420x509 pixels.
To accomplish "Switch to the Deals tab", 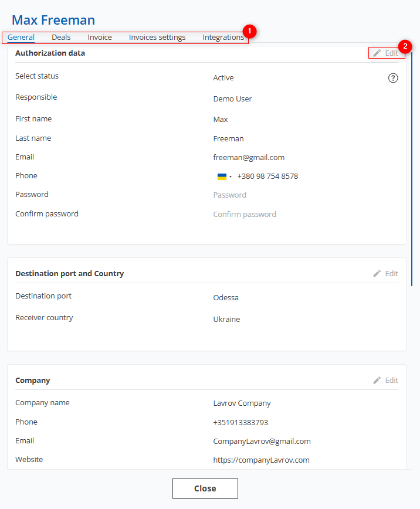I will [61, 38].
